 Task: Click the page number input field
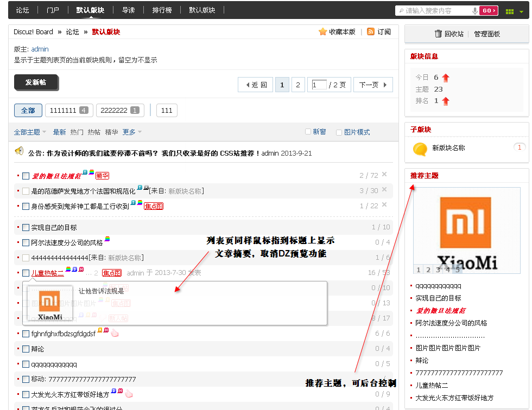pos(319,85)
